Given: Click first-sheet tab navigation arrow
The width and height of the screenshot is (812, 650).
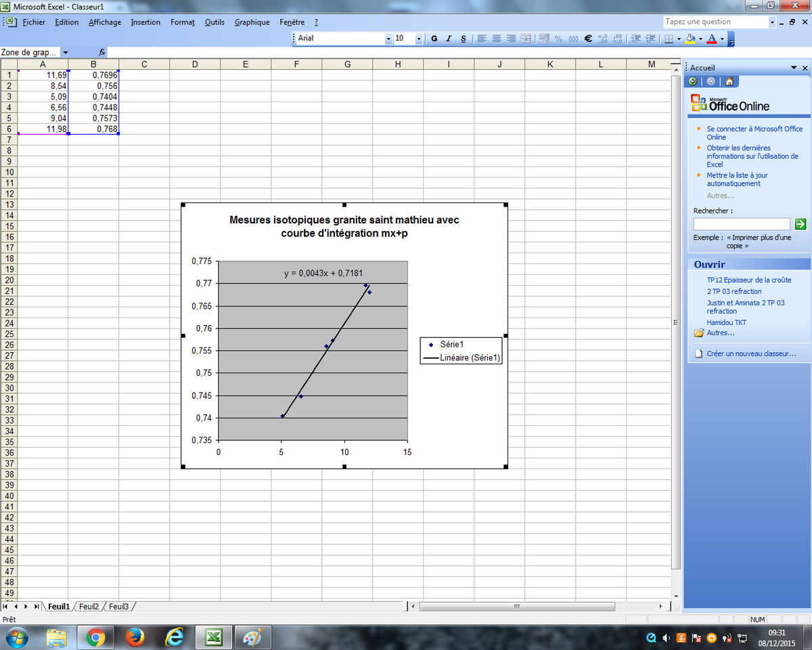Looking at the screenshot, I should tap(5, 607).
